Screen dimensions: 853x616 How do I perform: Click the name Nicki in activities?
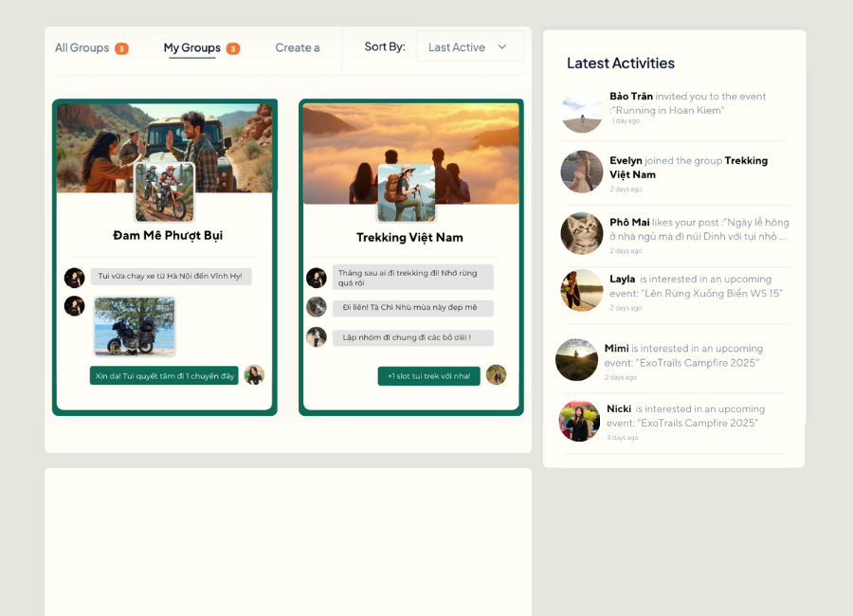click(x=619, y=408)
